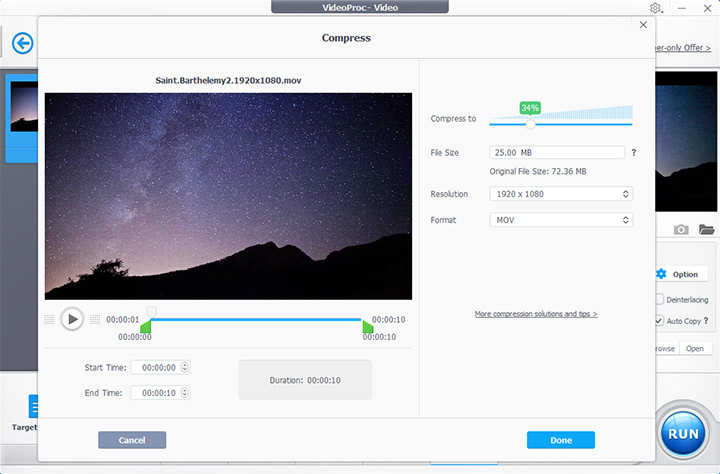
Task: Step back frame grid icon left of play
Action: tap(49, 319)
